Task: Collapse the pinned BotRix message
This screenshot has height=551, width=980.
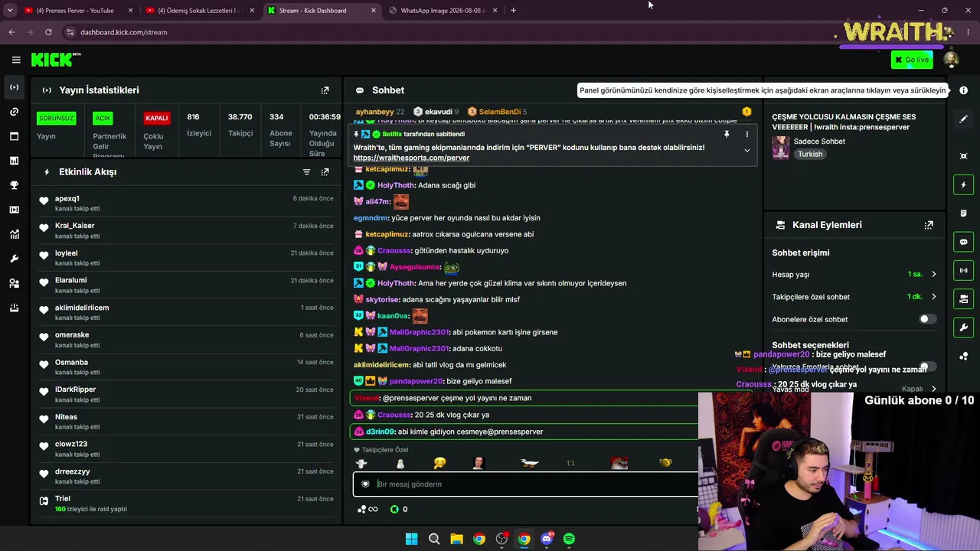Action: [747, 150]
